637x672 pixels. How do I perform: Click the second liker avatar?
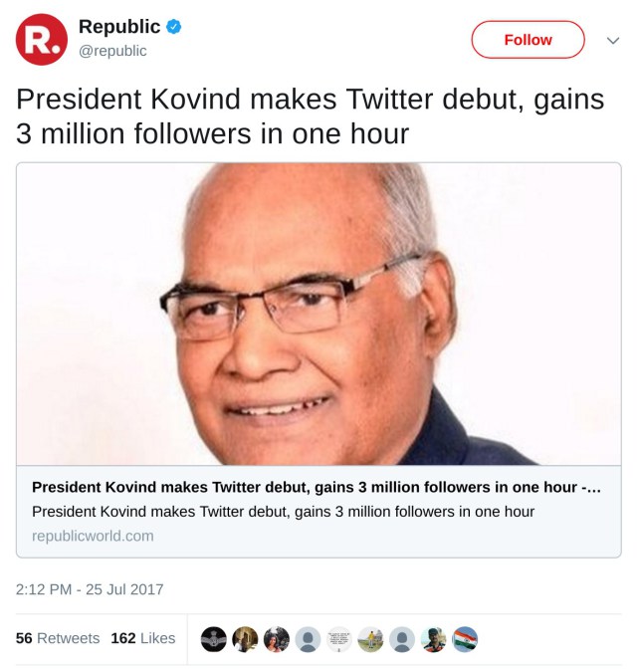click(246, 639)
